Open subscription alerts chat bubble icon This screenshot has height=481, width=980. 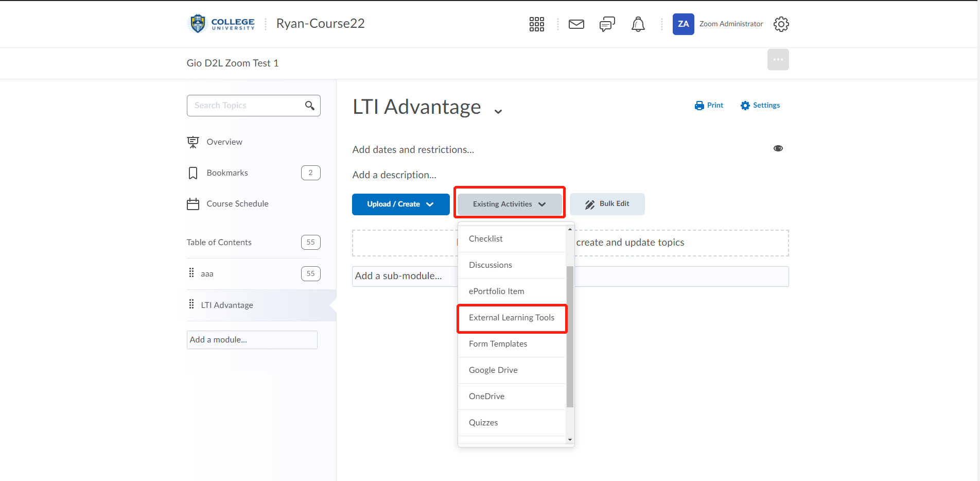[607, 24]
